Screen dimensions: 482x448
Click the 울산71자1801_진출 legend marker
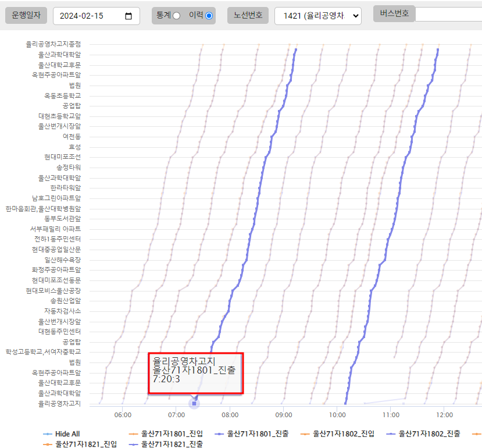[219, 434]
